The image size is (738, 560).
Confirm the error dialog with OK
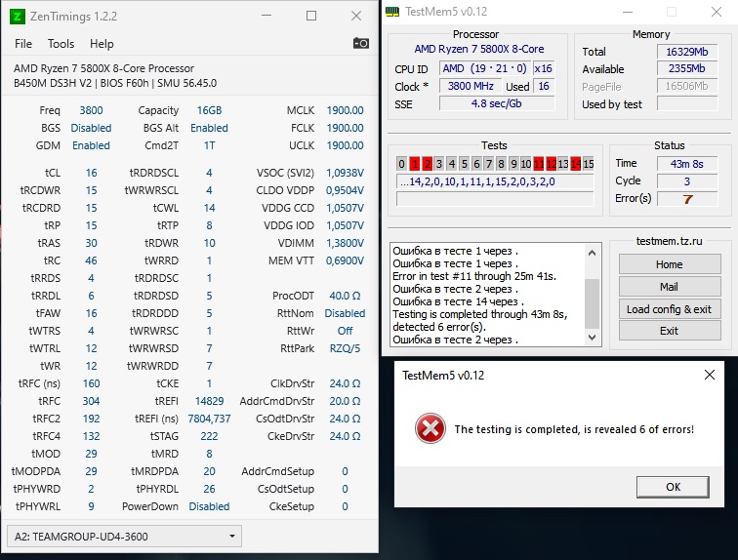click(x=673, y=487)
